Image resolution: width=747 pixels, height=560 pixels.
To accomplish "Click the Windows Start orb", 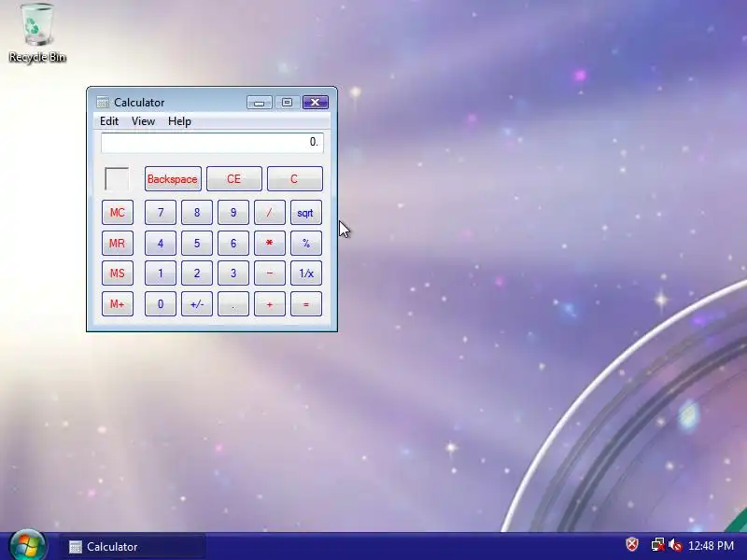I will [x=28, y=546].
